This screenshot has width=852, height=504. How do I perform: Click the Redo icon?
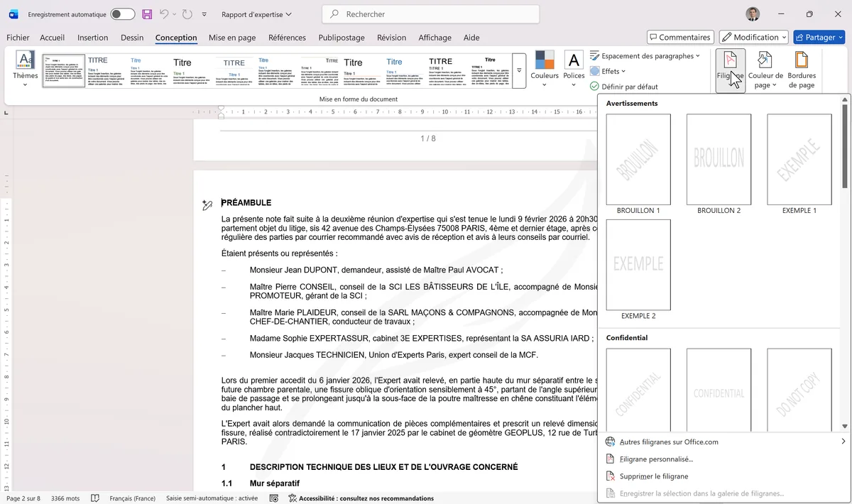coord(185,13)
